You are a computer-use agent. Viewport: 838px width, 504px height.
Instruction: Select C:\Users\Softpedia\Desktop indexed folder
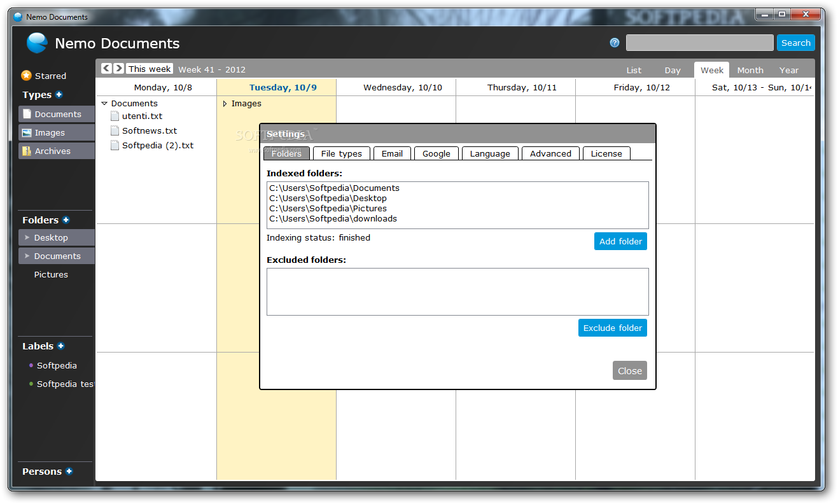(328, 198)
